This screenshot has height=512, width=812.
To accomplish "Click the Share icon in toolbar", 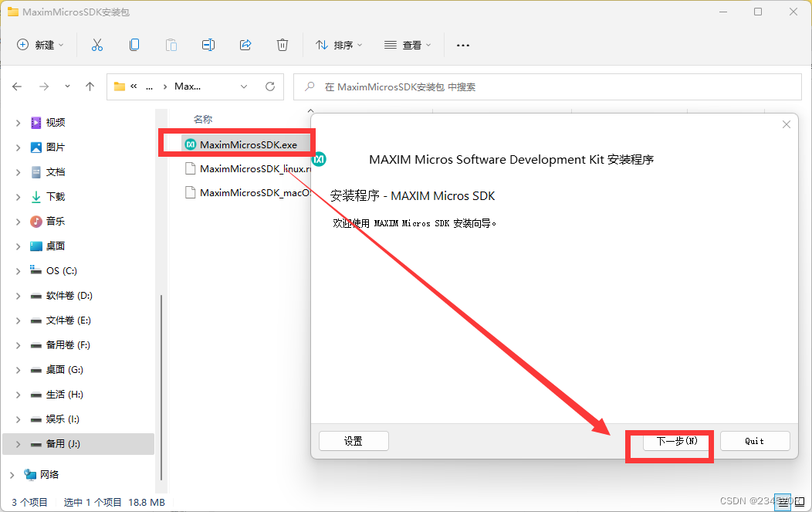I will [x=245, y=45].
